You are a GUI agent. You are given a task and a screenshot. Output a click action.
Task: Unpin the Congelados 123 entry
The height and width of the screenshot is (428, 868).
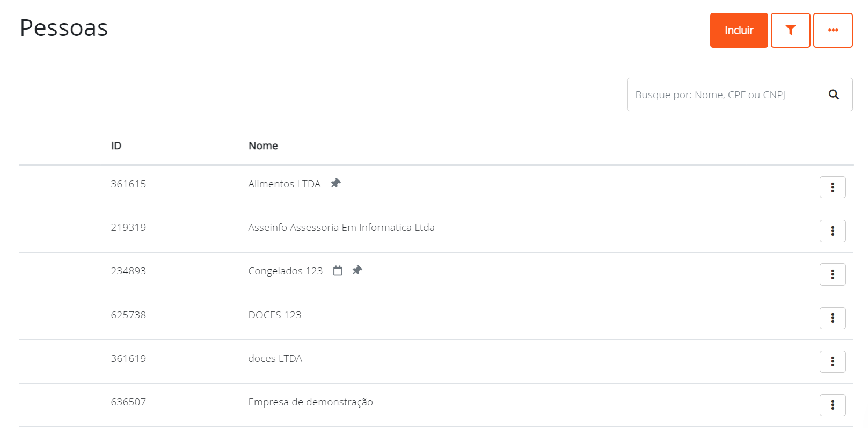[357, 270]
